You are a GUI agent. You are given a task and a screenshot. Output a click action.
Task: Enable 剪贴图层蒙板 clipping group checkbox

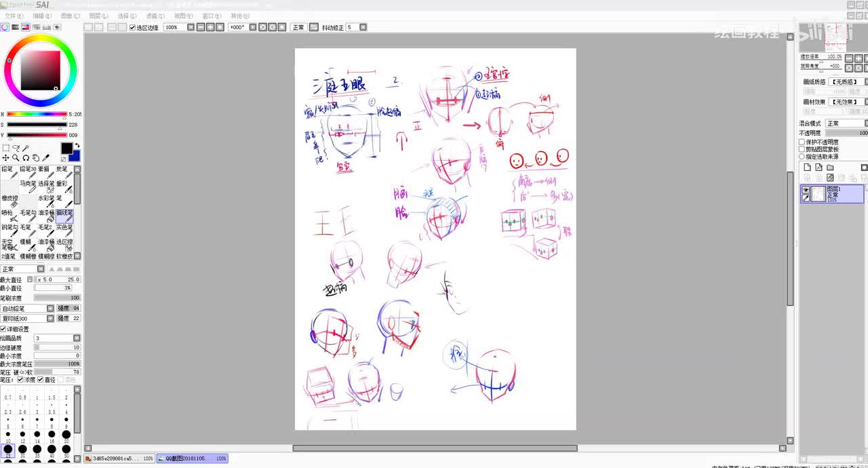(802, 149)
